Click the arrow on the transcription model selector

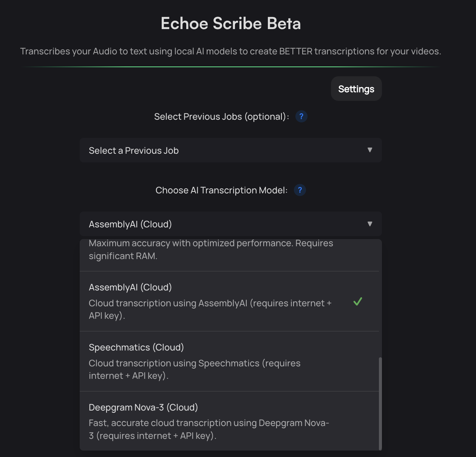[370, 224]
